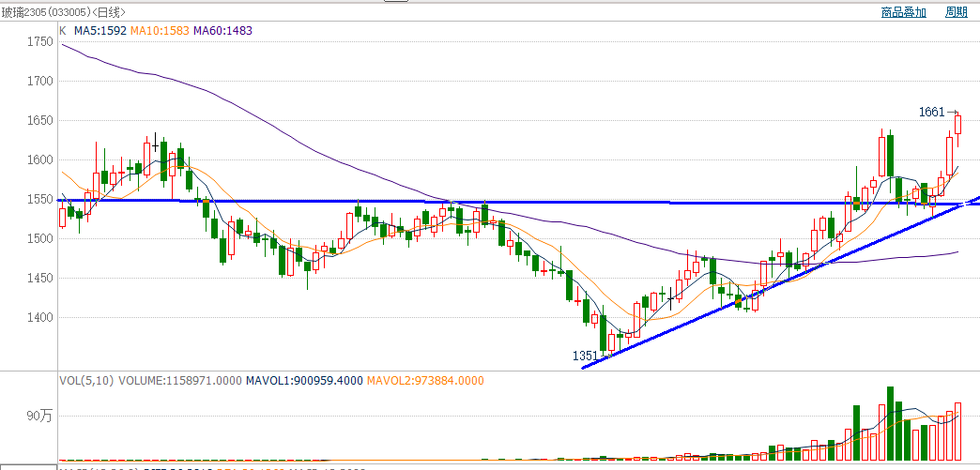Open the 商品叠加 overlay link

(x=904, y=12)
